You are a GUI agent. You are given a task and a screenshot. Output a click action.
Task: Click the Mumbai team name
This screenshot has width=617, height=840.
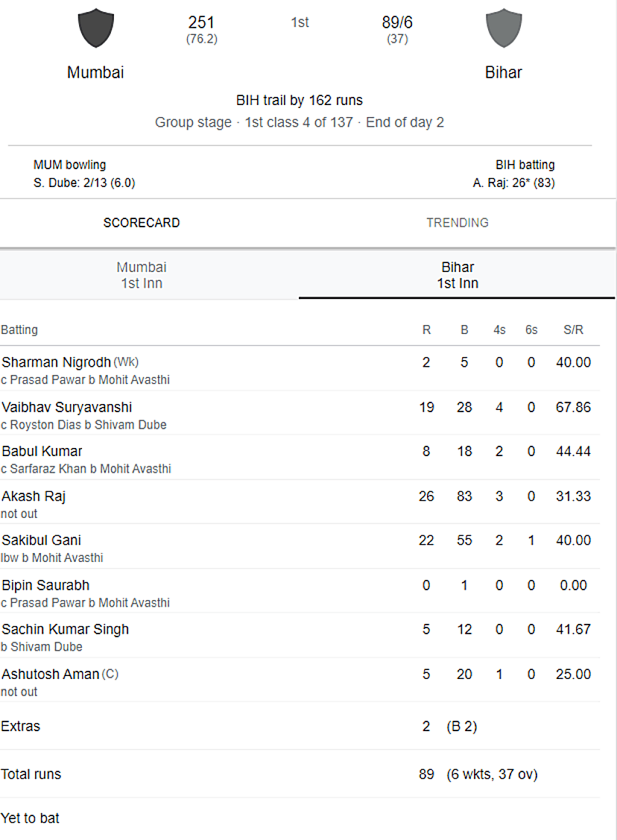[x=95, y=72]
